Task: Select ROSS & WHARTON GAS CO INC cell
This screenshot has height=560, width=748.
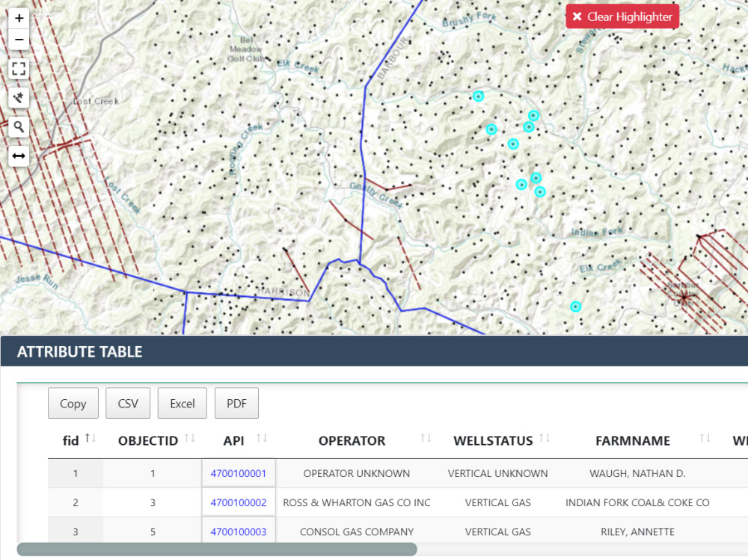Action: tap(357, 502)
